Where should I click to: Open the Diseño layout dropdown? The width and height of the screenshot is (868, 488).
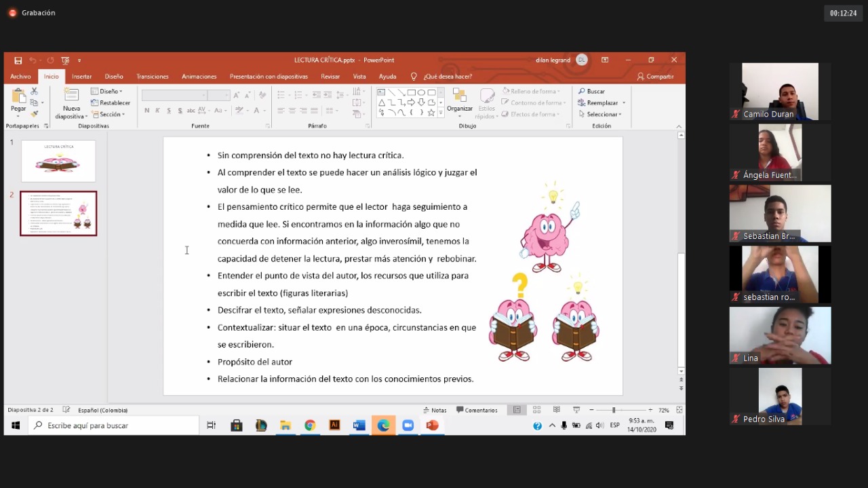(x=106, y=91)
